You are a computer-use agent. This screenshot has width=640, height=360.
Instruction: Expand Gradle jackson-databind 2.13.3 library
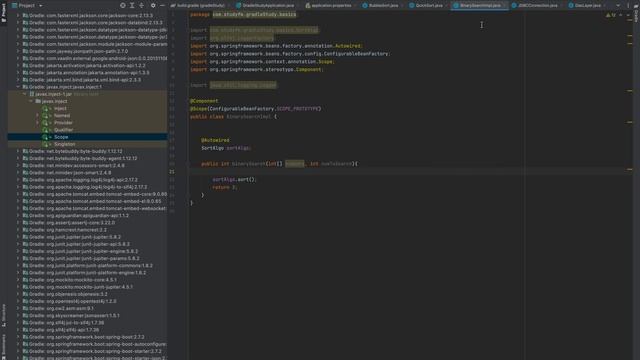point(18,23)
